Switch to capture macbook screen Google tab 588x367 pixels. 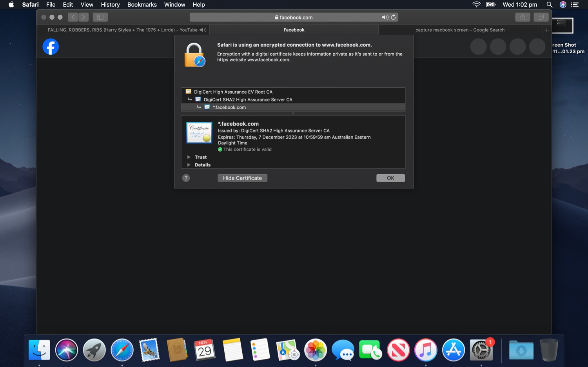[x=460, y=30]
